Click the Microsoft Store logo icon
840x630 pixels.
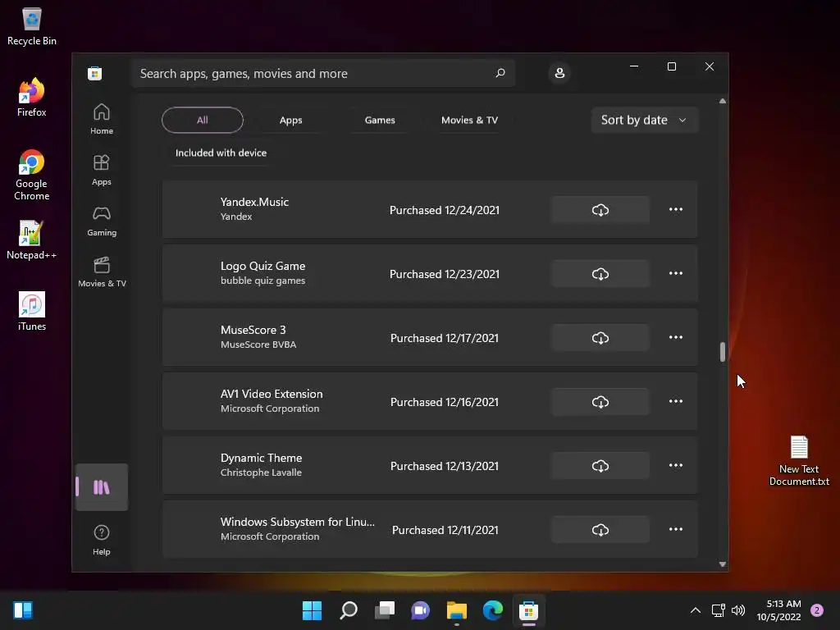click(x=95, y=73)
